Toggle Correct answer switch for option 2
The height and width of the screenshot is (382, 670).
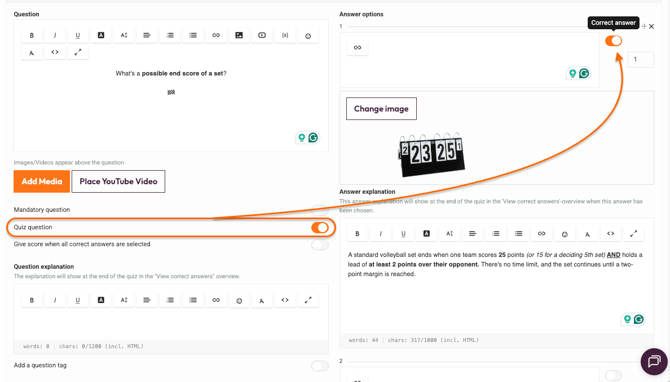[x=613, y=376]
